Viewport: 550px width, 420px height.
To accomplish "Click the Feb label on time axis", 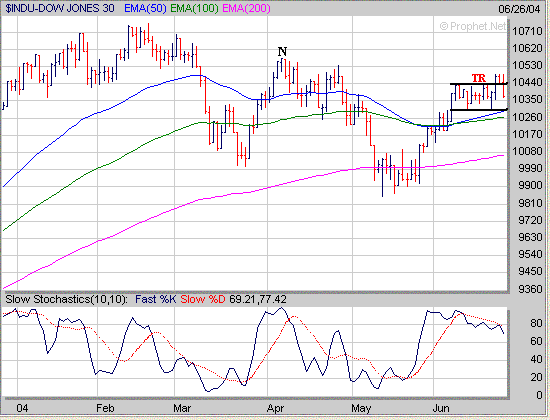I will click(105, 408).
